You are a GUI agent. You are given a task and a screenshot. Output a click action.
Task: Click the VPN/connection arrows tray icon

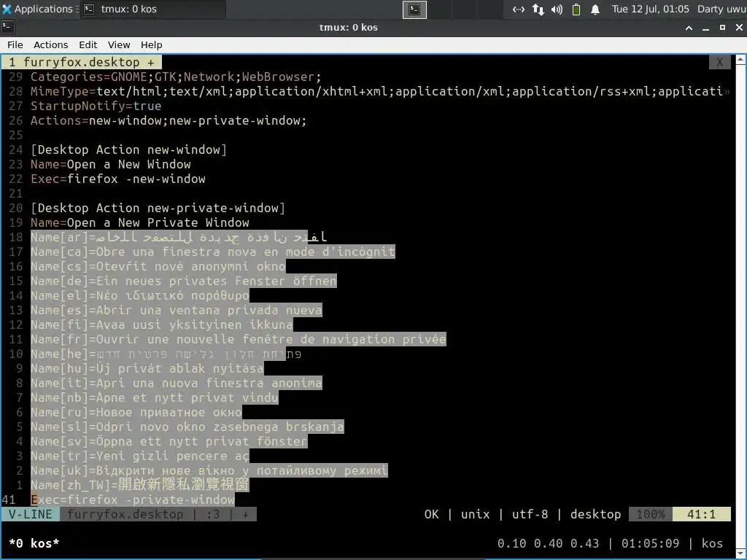[x=519, y=9]
